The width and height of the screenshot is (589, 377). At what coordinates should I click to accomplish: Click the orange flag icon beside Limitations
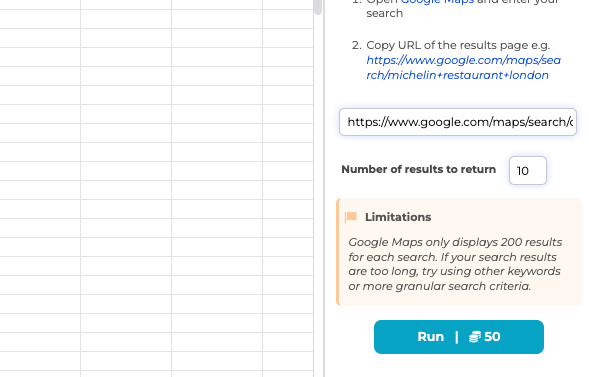(x=350, y=217)
